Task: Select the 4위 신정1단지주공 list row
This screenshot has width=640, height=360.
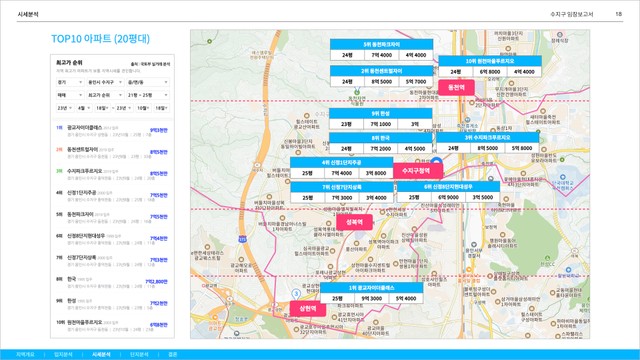Action: [112, 196]
